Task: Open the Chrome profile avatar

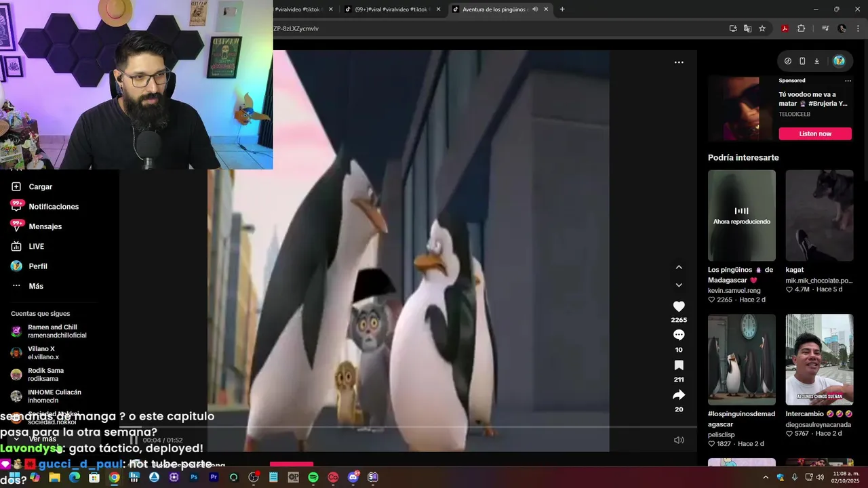Action: click(842, 28)
